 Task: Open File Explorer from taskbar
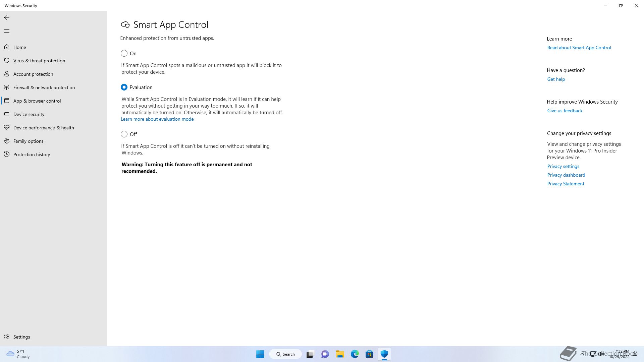340,354
